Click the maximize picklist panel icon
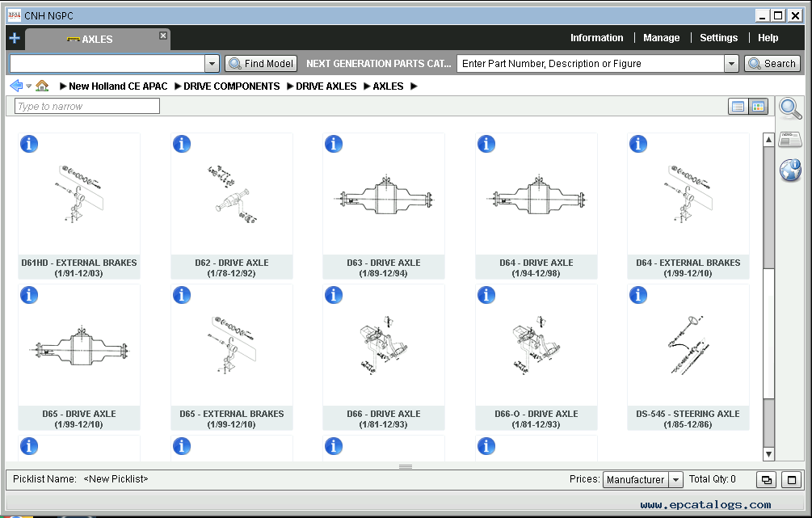The image size is (812, 518). tap(791, 480)
